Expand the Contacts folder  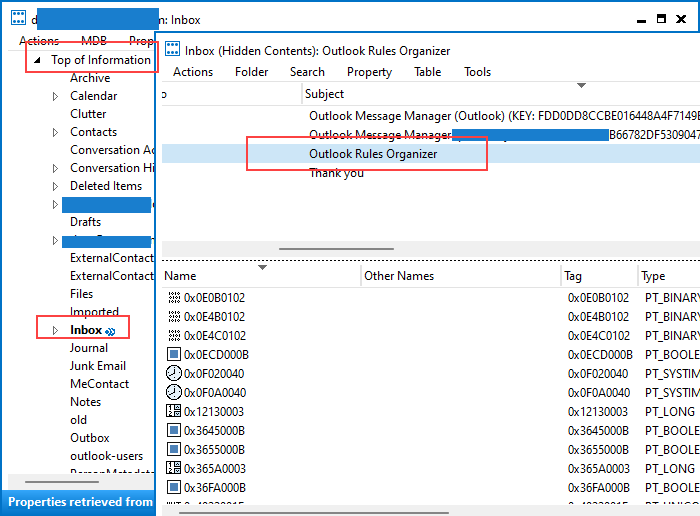click(x=55, y=133)
